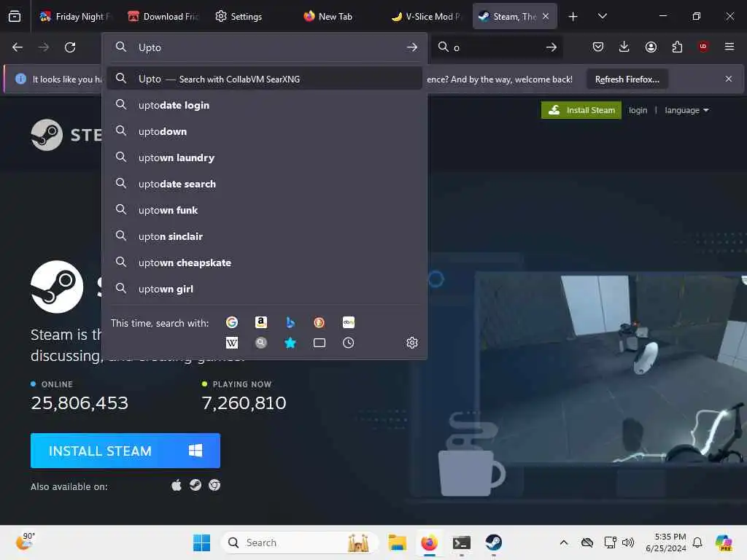Open the volume control in system tray
747x560 pixels.
point(628,542)
